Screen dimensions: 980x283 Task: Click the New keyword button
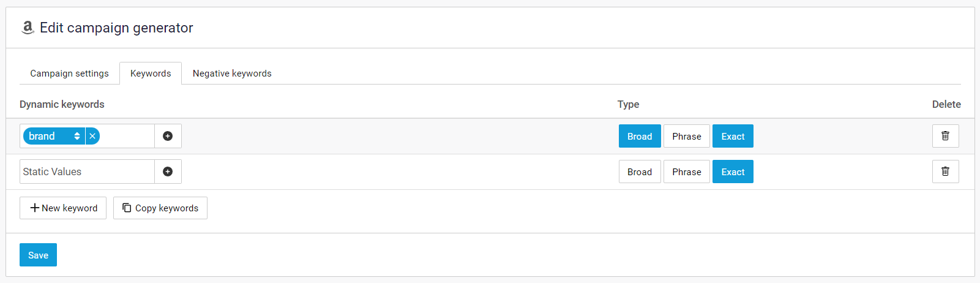click(63, 208)
